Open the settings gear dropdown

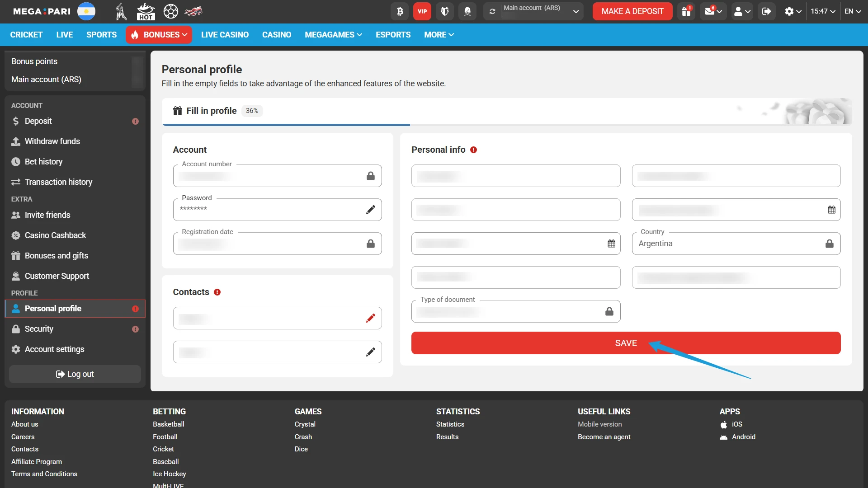point(793,11)
